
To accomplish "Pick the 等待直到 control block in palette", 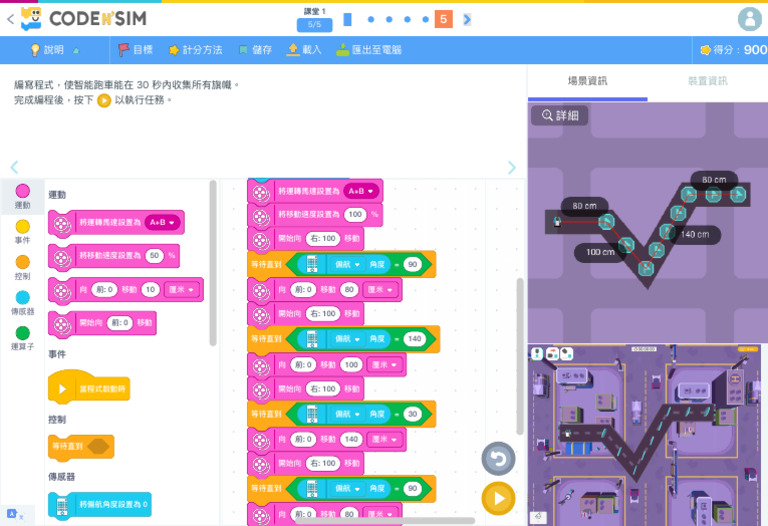I will click(81, 446).
